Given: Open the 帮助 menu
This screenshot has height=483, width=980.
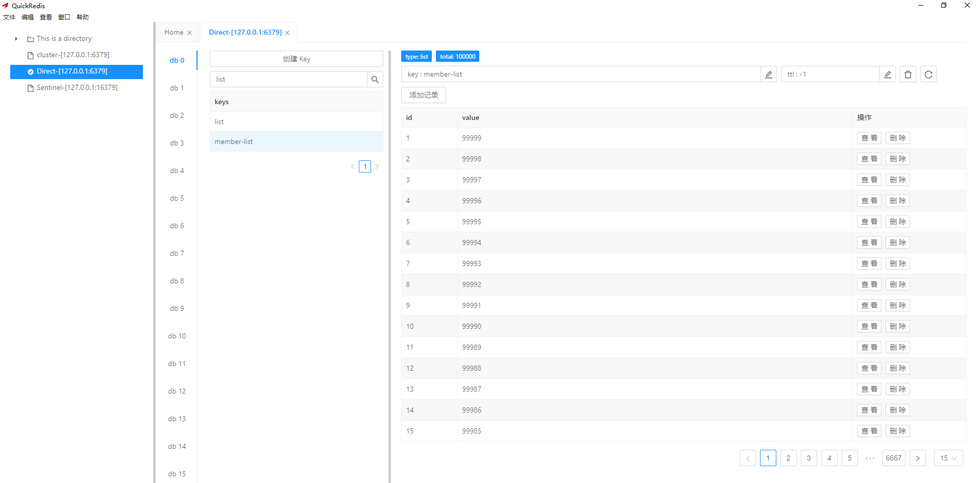Looking at the screenshot, I should (x=83, y=17).
